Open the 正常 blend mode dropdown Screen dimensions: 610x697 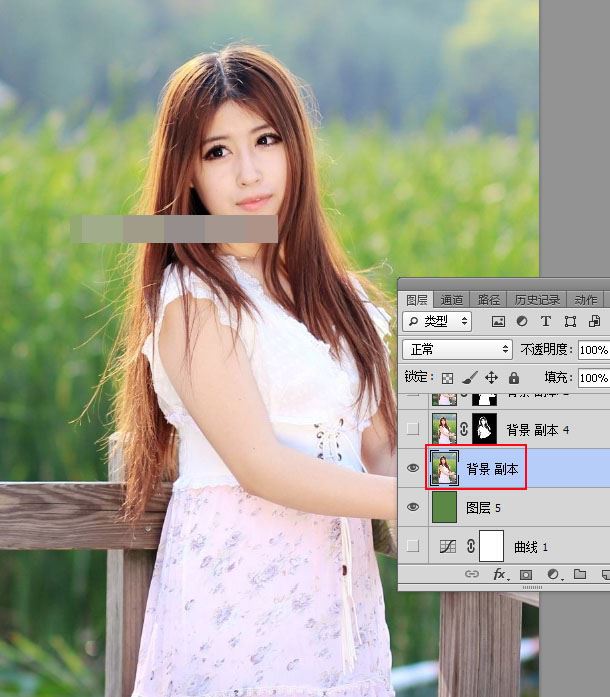coord(457,349)
